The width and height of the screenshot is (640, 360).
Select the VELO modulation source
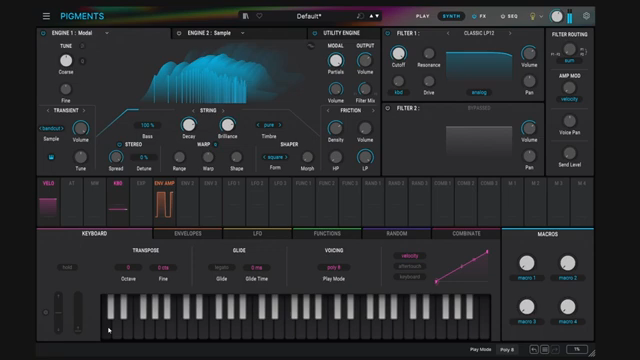[x=48, y=202]
